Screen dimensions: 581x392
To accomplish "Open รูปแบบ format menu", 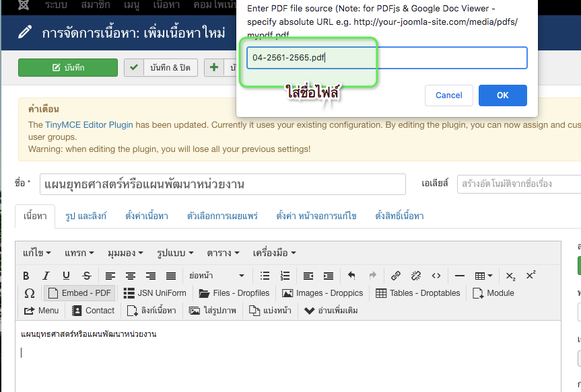I will pyautogui.click(x=175, y=253).
